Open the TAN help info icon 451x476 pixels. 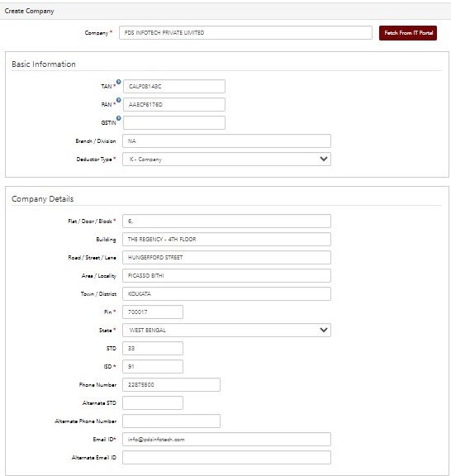[x=119, y=82]
